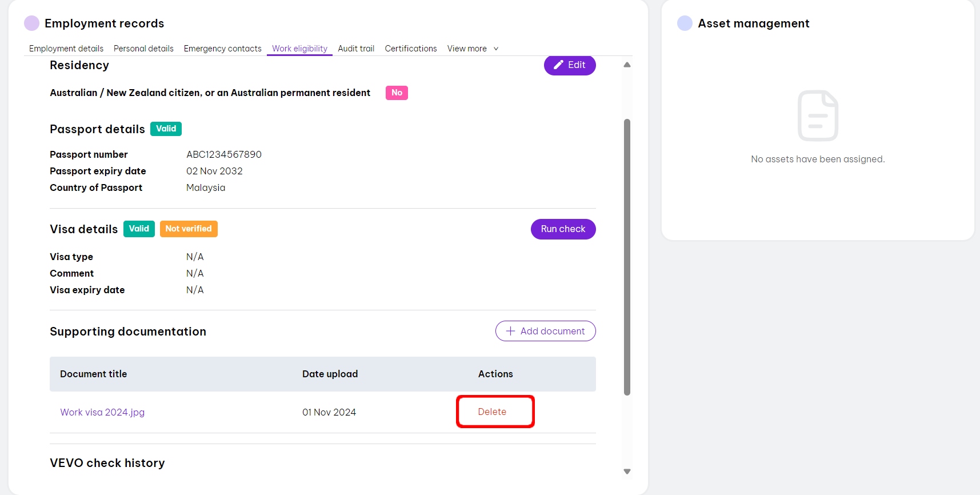This screenshot has height=495, width=980.
Task: Switch to the Personal details tab
Action: [143, 49]
